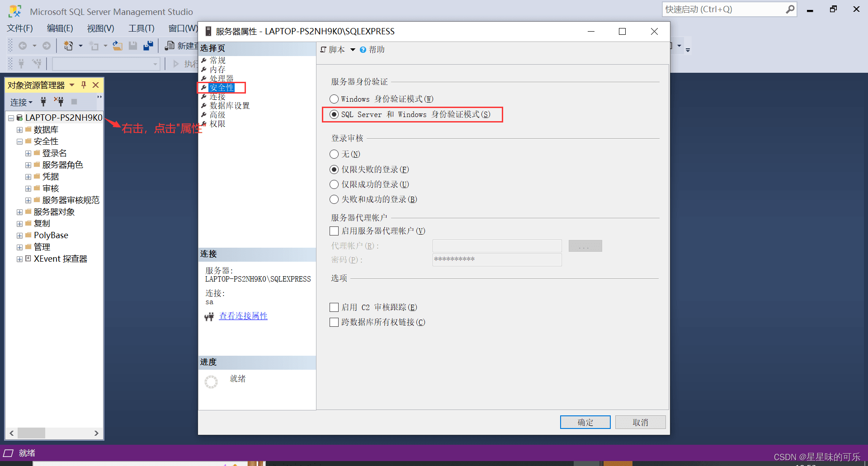This screenshot has width=868, height=466.
Task: Click the Save All icon
Action: pos(148,46)
